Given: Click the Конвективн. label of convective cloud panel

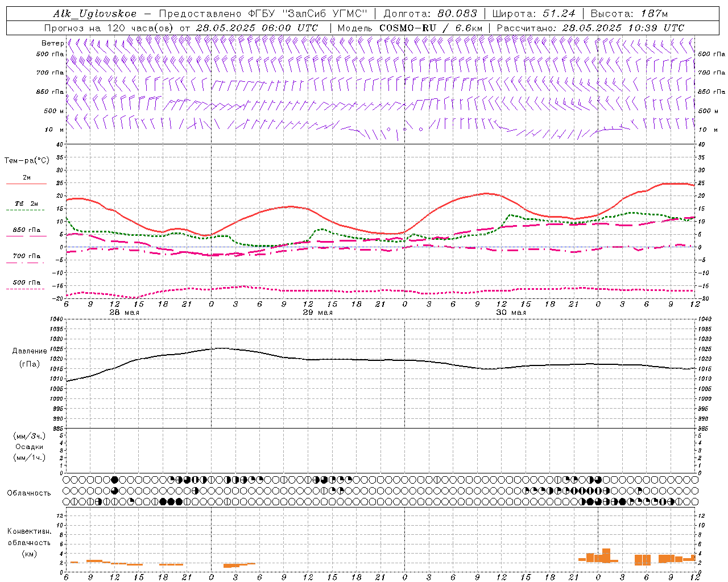Looking at the screenshot, I should coord(29,531).
